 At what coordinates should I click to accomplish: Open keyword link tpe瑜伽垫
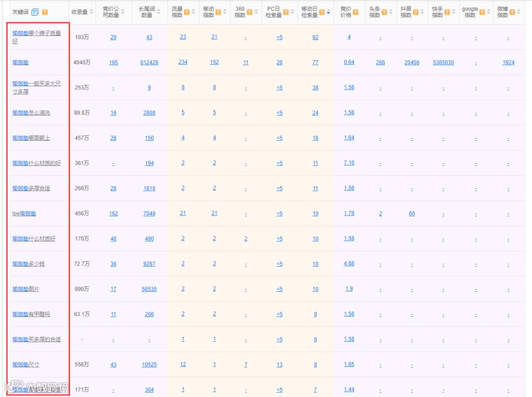pyautogui.click(x=24, y=213)
